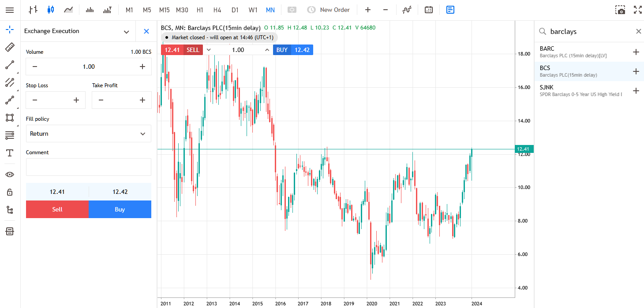Open the indicators list icon
Image resolution: width=644 pixels, height=308 pixels.
tap(407, 10)
